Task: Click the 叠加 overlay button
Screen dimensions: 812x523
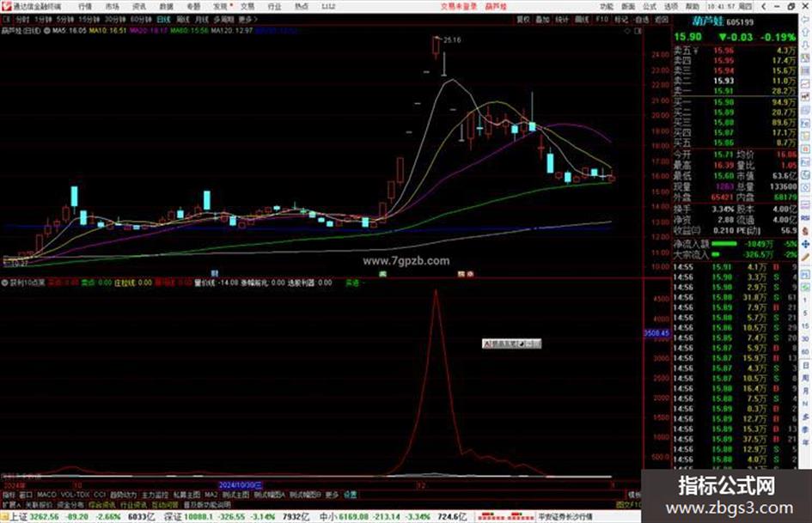Action: pos(542,19)
